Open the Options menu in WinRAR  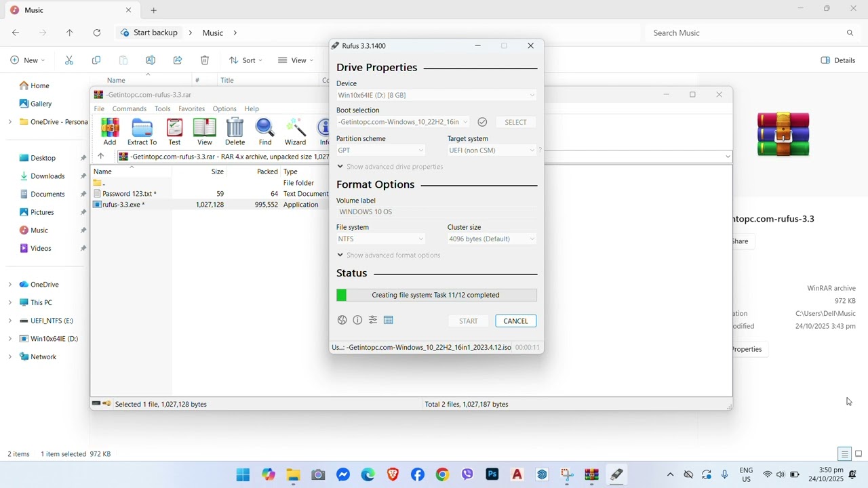224,108
